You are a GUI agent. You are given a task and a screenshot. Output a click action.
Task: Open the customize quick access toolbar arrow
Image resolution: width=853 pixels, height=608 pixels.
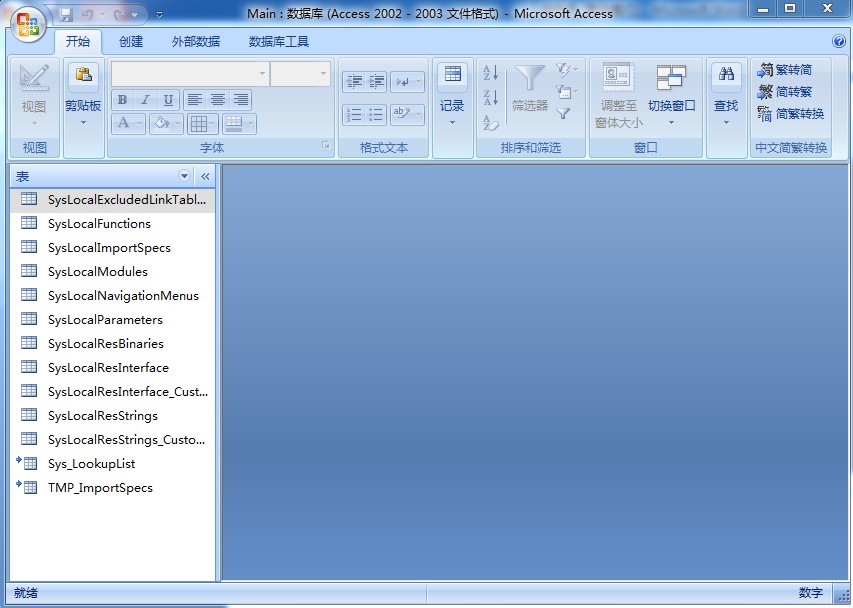159,15
